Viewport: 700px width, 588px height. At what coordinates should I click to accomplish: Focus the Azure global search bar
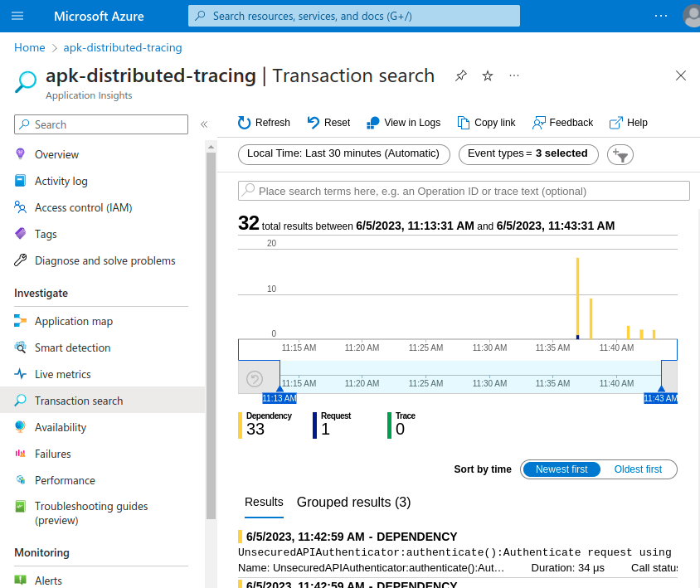point(354,16)
